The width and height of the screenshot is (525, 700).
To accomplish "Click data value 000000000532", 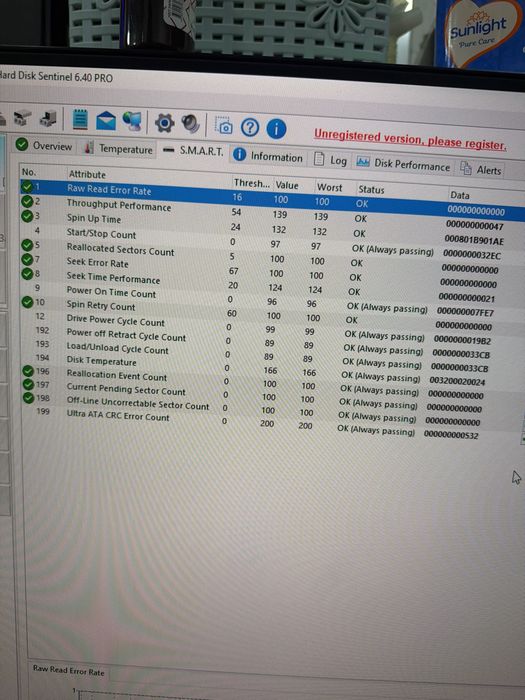I will pyautogui.click(x=451, y=435).
